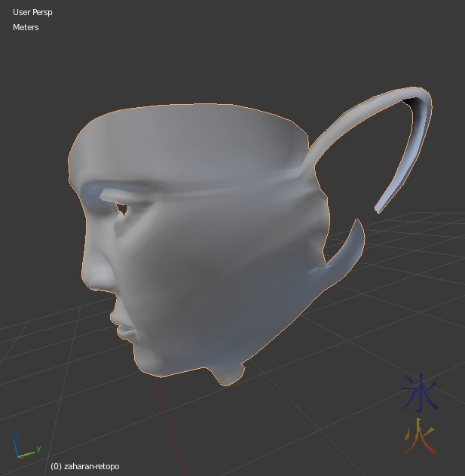Select the head mesh by its nose
Screen dimensions: 465x476
[x=93, y=266]
